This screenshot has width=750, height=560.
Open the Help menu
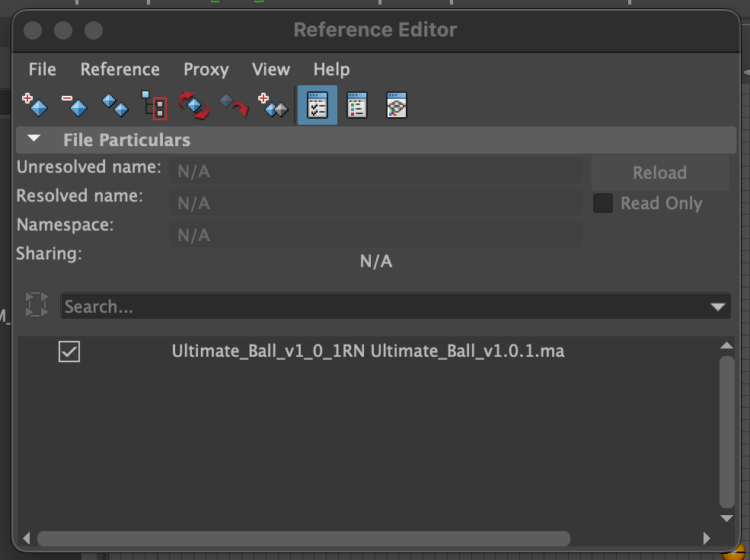331,69
